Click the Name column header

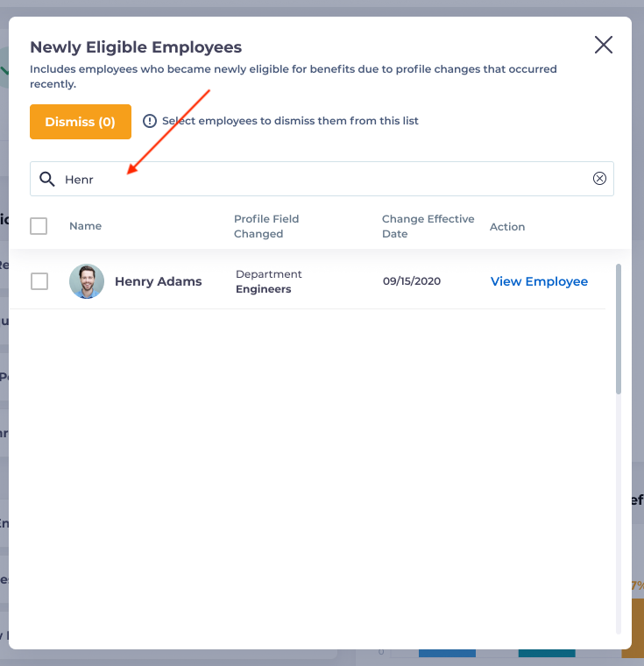[x=85, y=226]
